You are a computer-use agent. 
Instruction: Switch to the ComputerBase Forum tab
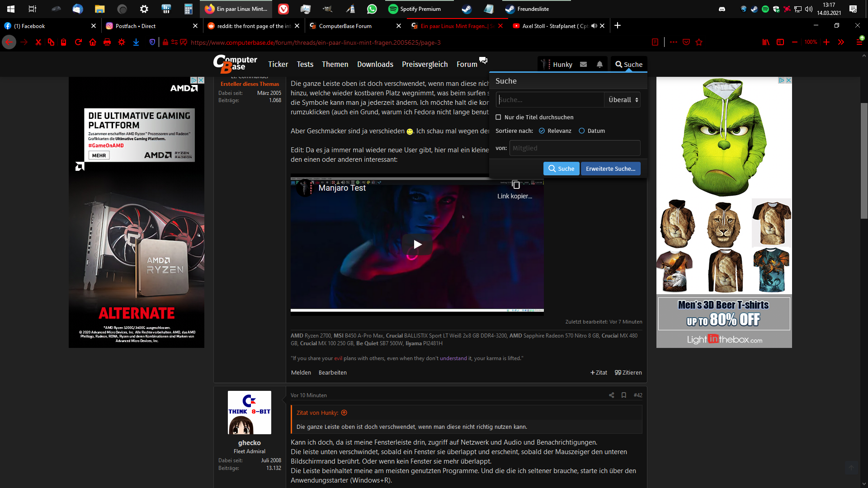[345, 26]
